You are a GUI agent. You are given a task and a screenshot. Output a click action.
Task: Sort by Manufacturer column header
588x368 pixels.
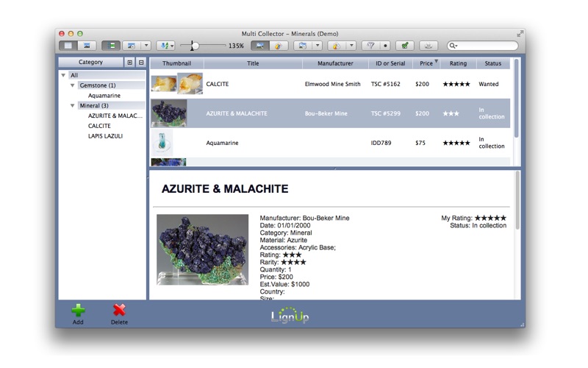coord(335,63)
